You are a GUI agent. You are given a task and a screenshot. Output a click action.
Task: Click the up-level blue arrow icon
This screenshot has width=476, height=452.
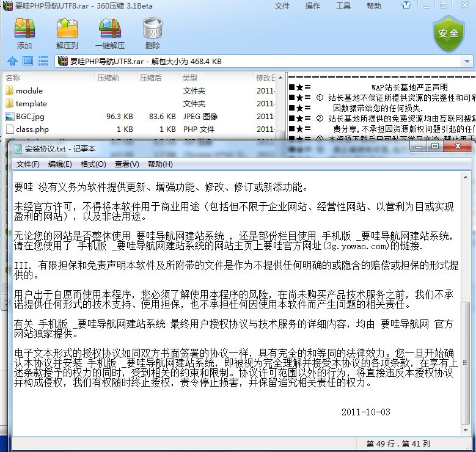pos(12,61)
